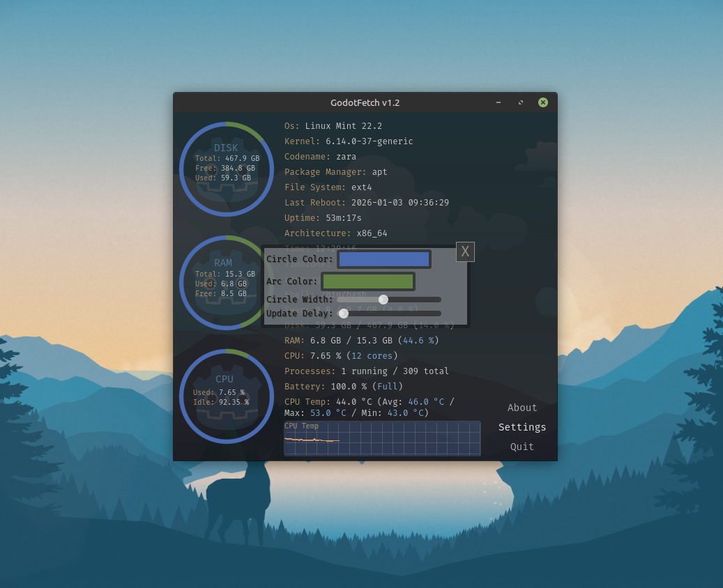Maximize the GodotFetch window

pos(521,102)
